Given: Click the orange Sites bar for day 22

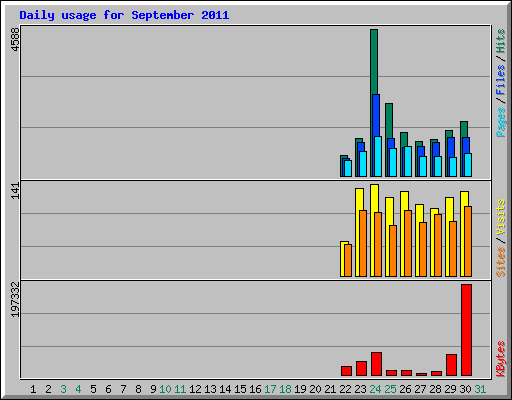Looking at the screenshot, I should (x=348, y=260).
